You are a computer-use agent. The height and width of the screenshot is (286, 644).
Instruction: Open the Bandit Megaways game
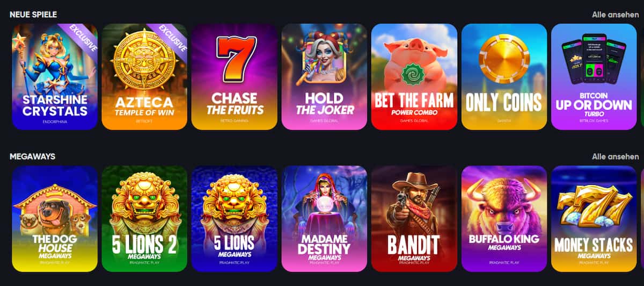(x=414, y=219)
